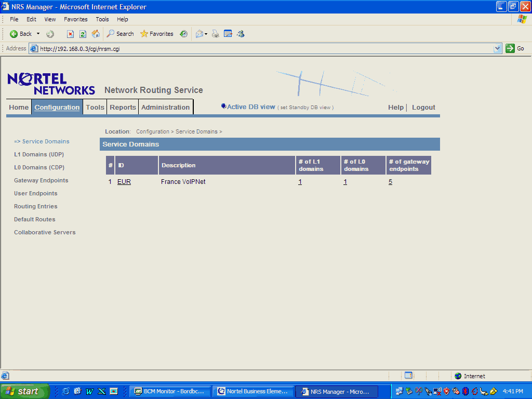Viewport: 532px width, 399px height.
Task: Click the wireless network tray icon with red X
Action: pyautogui.click(x=437, y=391)
